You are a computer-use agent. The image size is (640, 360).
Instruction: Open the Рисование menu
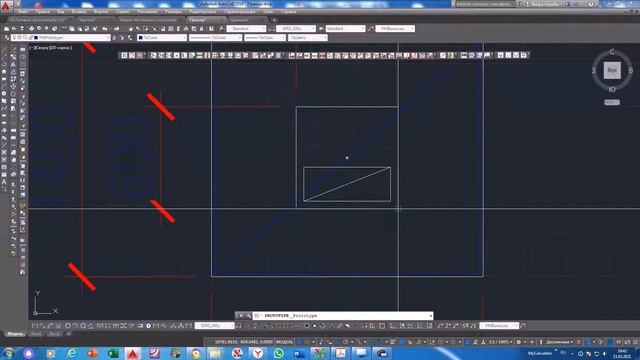pyautogui.click(x=147, y=12)
